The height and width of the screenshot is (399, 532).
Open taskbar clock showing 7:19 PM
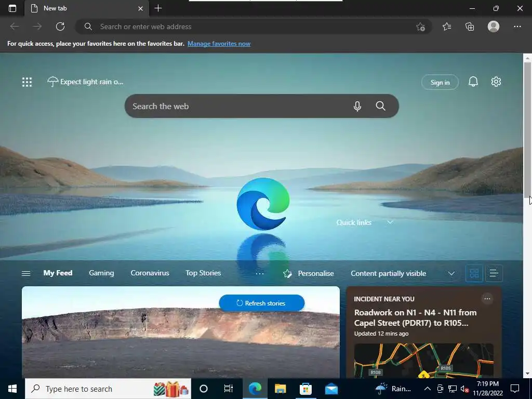488,389
